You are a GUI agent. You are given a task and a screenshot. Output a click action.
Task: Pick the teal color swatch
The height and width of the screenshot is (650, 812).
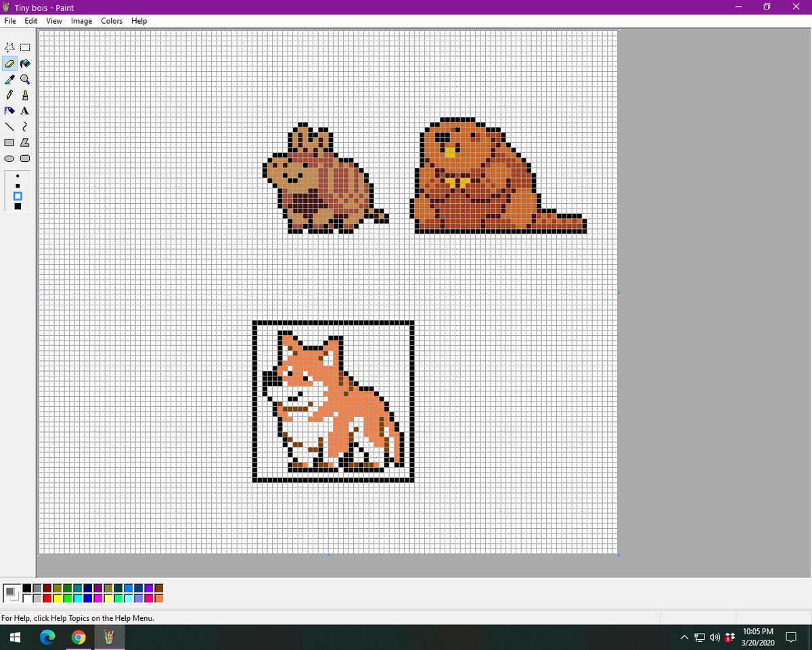point(78,588)
